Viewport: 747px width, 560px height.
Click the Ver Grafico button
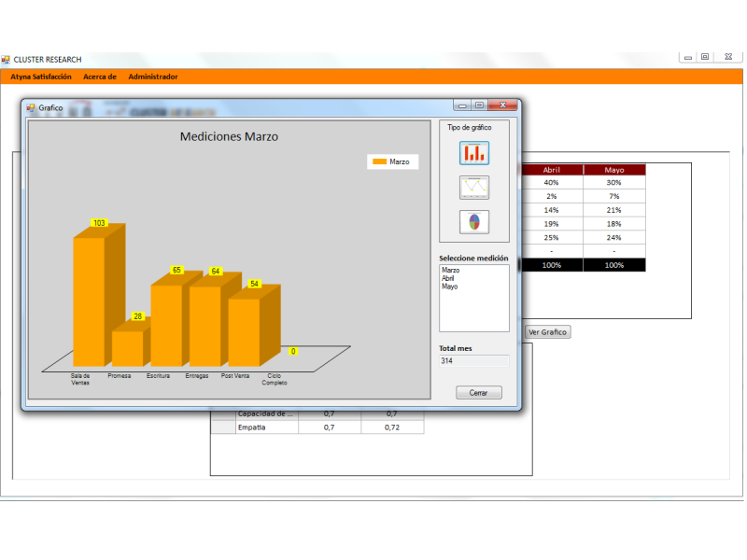pos(547,331)
